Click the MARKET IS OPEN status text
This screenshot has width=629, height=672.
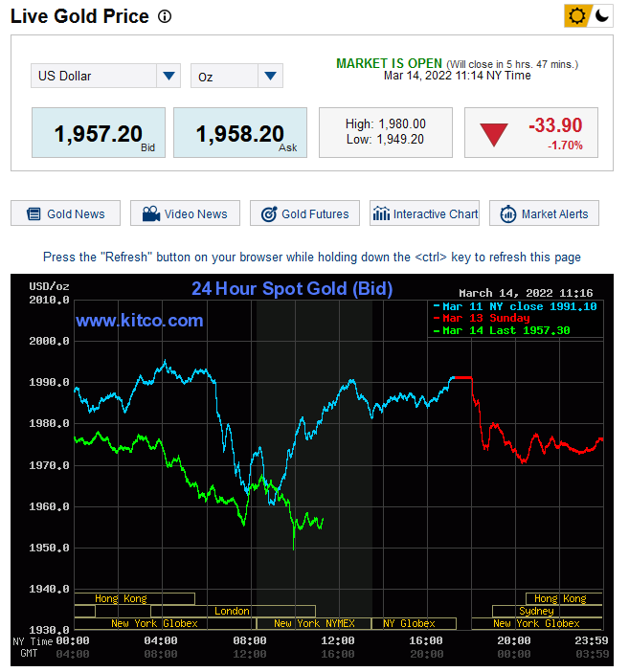pyautogui.click(x=389, y=64)
